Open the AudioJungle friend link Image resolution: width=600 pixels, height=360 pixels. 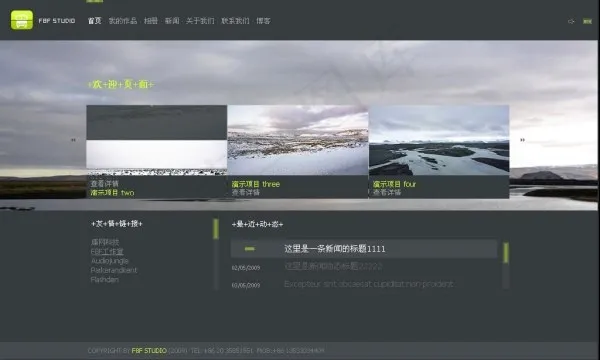coord(109,261)
